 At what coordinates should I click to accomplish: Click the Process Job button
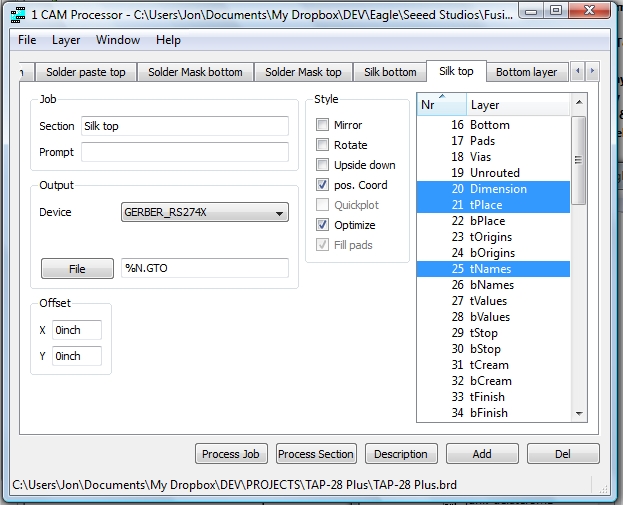click(x=231, y=454)
